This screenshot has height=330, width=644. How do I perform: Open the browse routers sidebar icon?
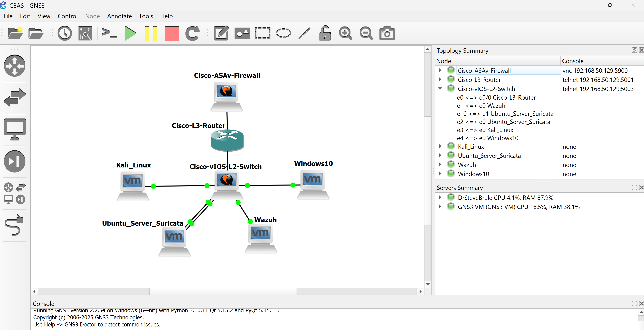14,66
